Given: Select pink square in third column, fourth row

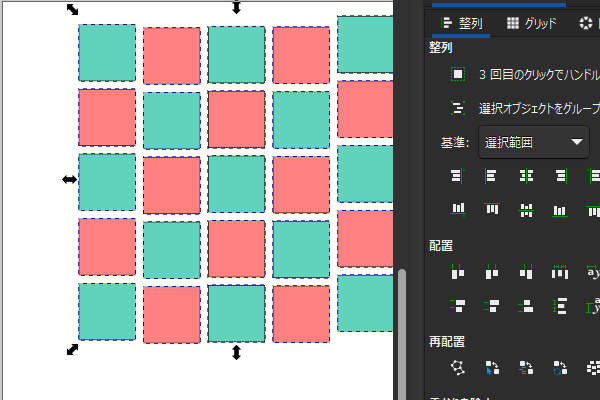Looking at the screenshot, I should 236,248.
